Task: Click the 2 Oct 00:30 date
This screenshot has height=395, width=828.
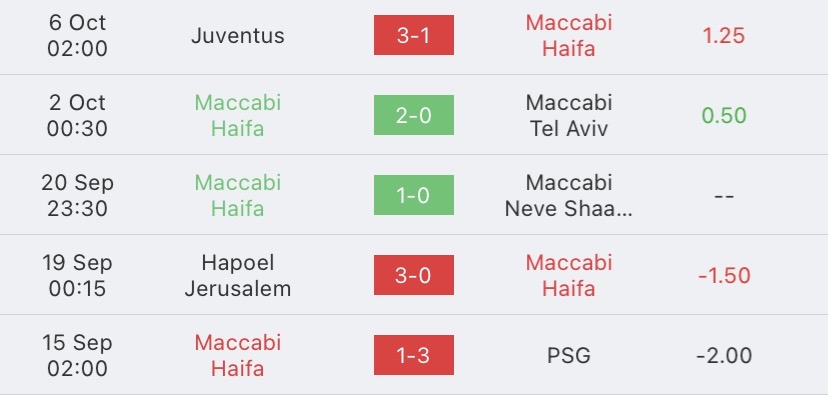Action: [x=77, y=115]
